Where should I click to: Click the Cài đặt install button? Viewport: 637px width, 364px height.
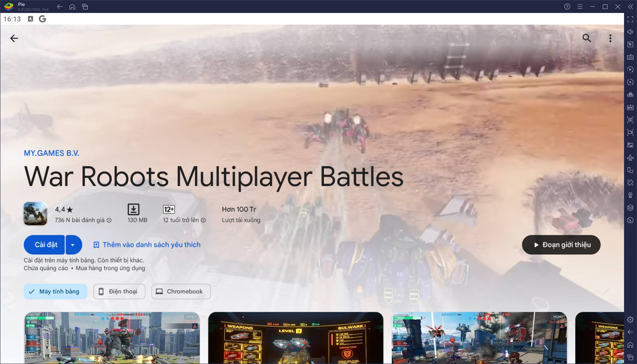[x=44, y=244]
